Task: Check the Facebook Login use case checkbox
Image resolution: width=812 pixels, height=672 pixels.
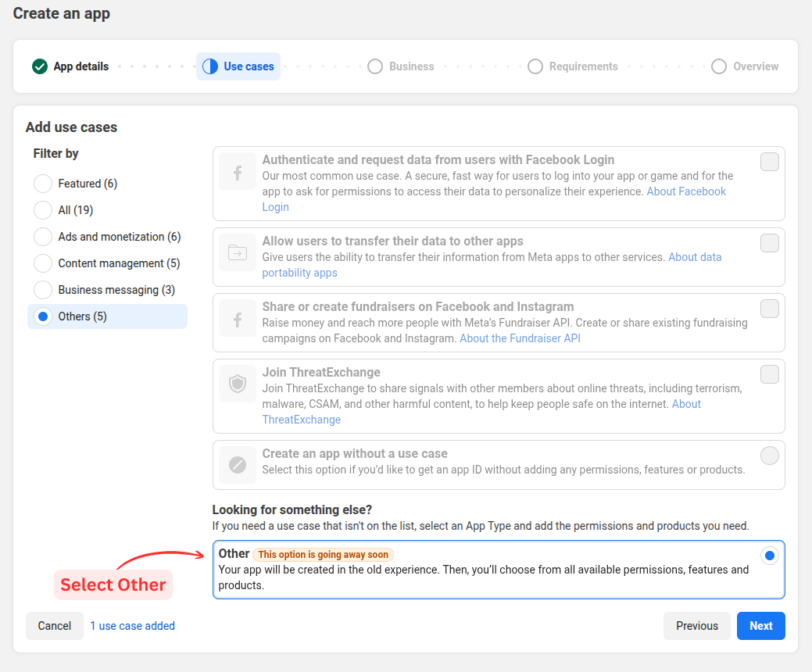Action: (x=770, y=162)
